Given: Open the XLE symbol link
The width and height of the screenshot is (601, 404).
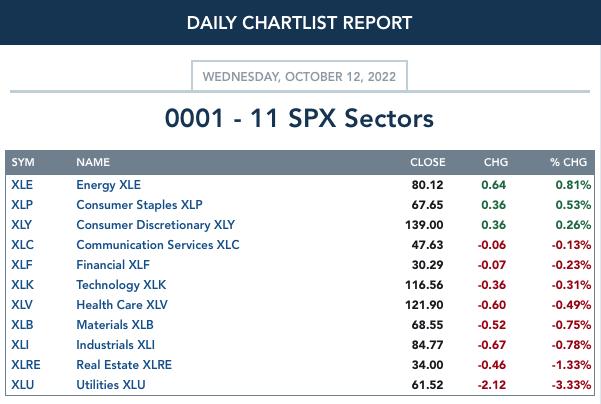Looking at the screenshot, I should click(22, 185).
